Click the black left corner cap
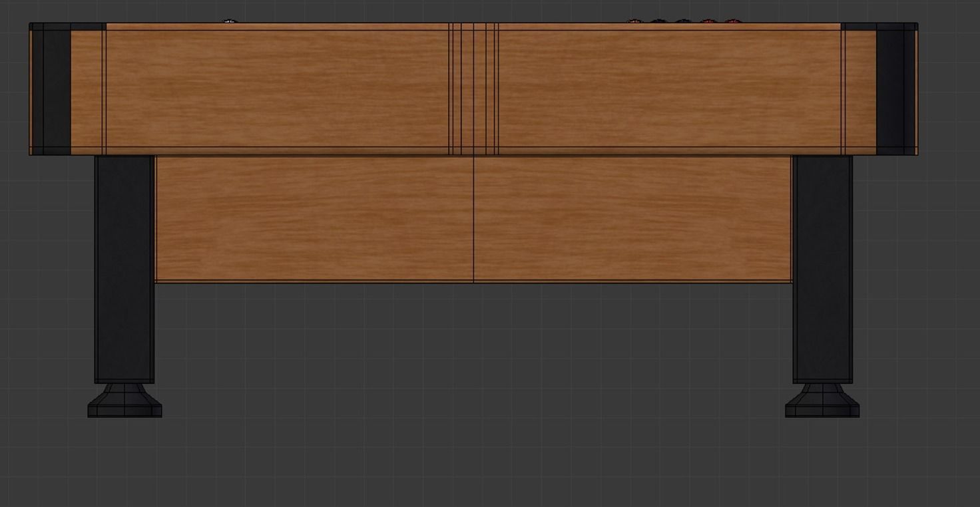Image resolution: width=980 pixels, height=507 pixels. (x=51, y=89)
